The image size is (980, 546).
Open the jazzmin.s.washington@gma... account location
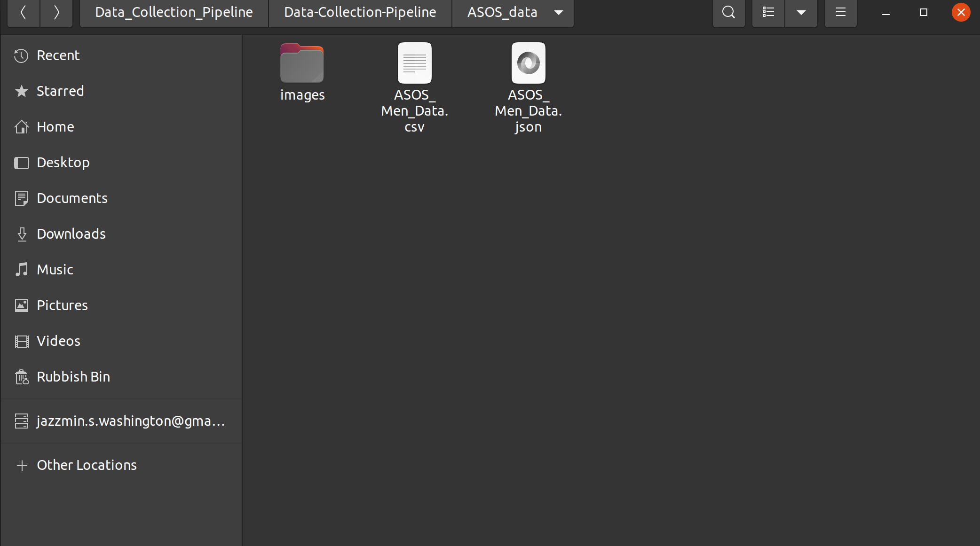click(130, 421)
